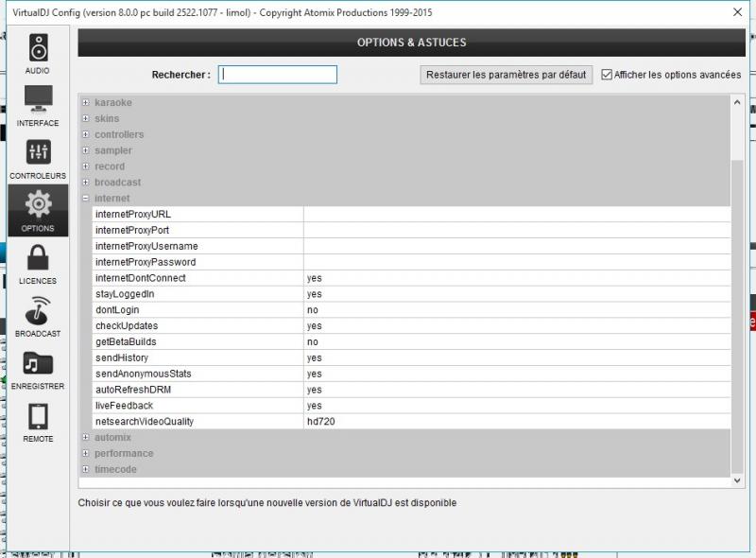Click the scrollbar down arrow

click(x=737, y=480)
